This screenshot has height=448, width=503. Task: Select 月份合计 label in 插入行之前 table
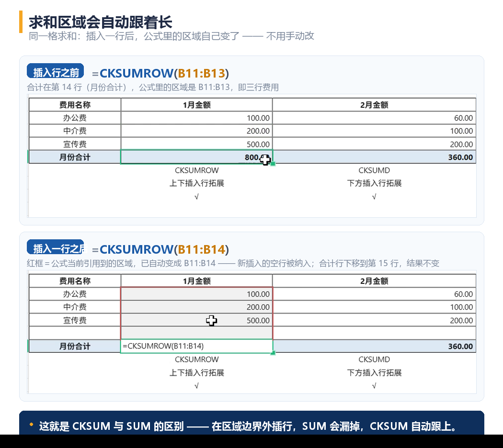tap(75, 157)
